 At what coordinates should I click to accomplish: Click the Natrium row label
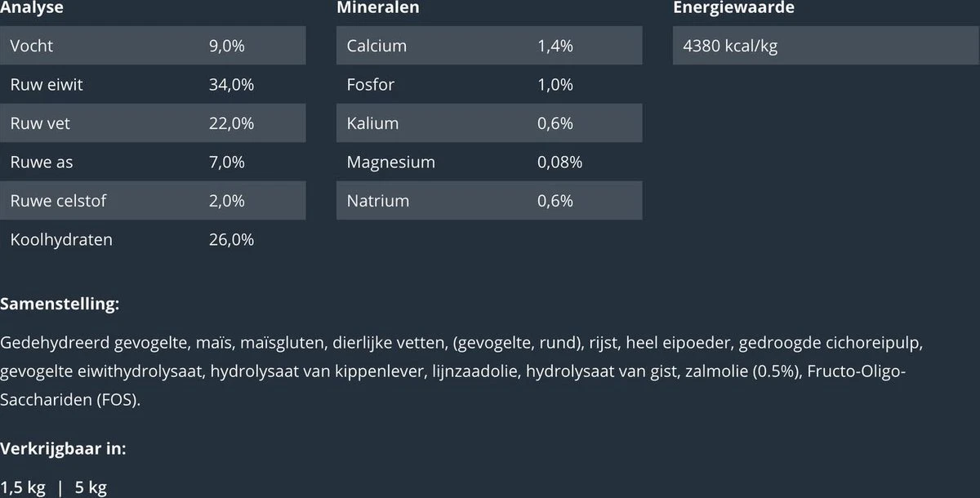tap(377, 201)
